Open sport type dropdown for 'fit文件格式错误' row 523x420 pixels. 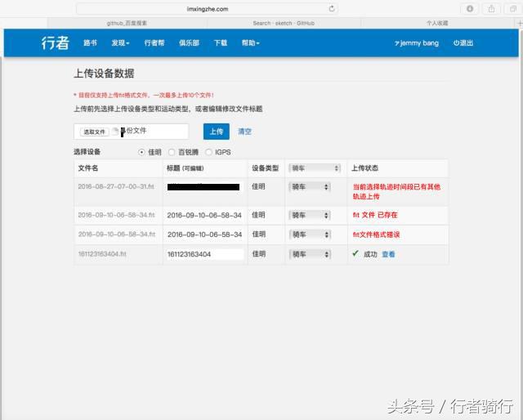click(x=310, y=235)
